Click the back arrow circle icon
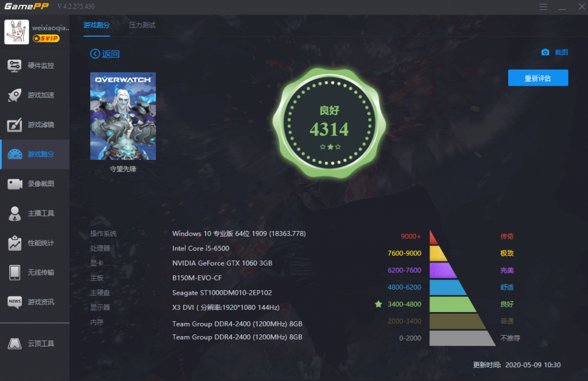Image resolution: width=588 pixels, height=381 pixels. tap(95, 54)
